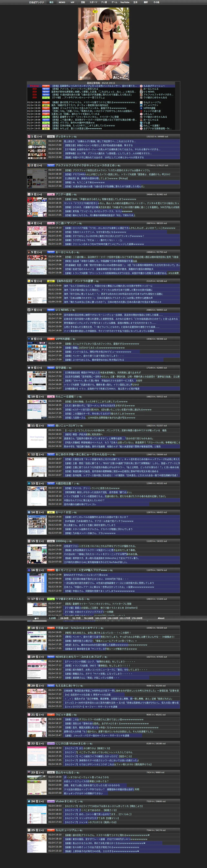Image resolution: width=207 pixels, height=868 pixels.
Task: Open 一覧 list for 1000mg
Action: pos(69,541)
